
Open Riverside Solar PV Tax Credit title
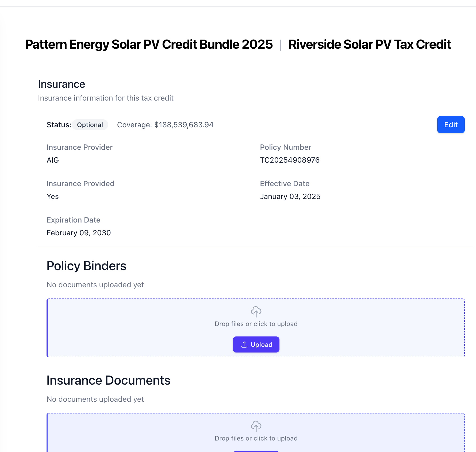pos(369,44)
